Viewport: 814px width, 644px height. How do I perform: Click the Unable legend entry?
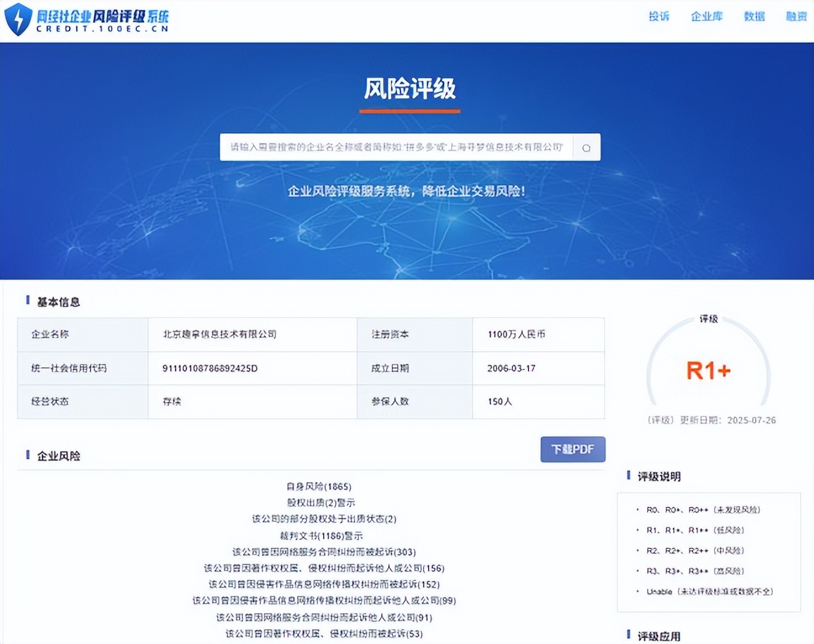pyautogui.click(x=709, y=592)
